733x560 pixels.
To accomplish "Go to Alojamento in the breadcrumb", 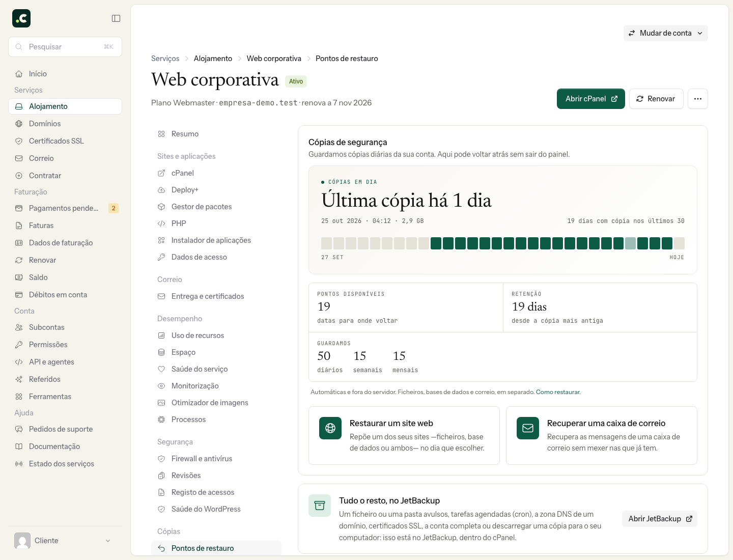I will [x=213, y=59].
